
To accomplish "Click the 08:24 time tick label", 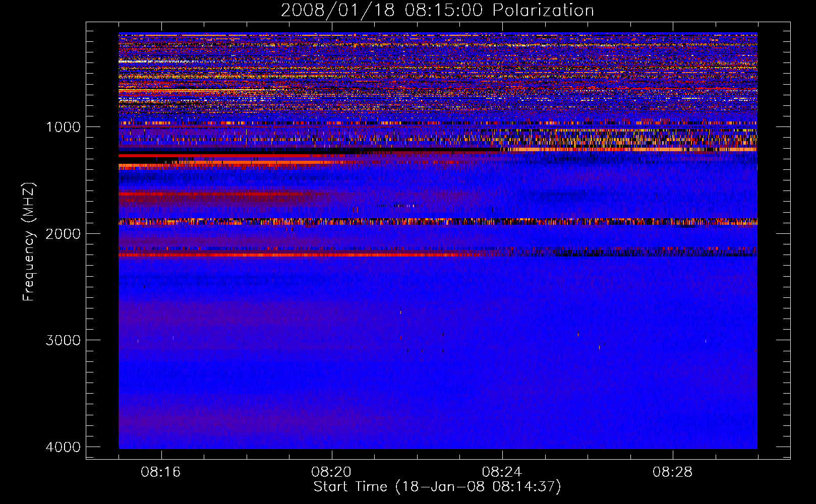I will pos(502,472).
